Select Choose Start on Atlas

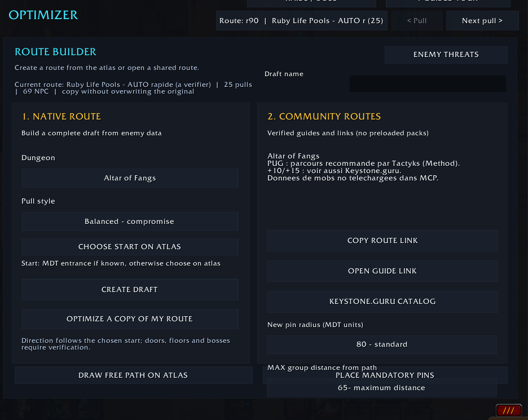(130, 247)
